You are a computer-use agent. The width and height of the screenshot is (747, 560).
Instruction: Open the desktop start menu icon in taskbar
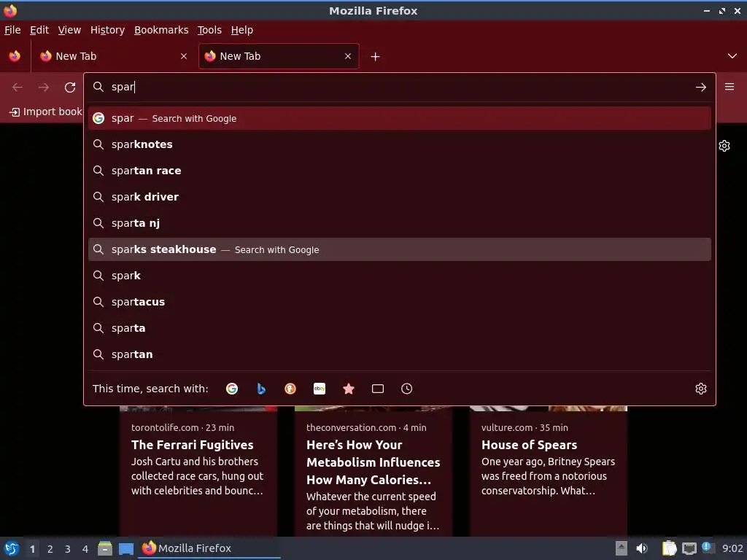pos(12,548)
